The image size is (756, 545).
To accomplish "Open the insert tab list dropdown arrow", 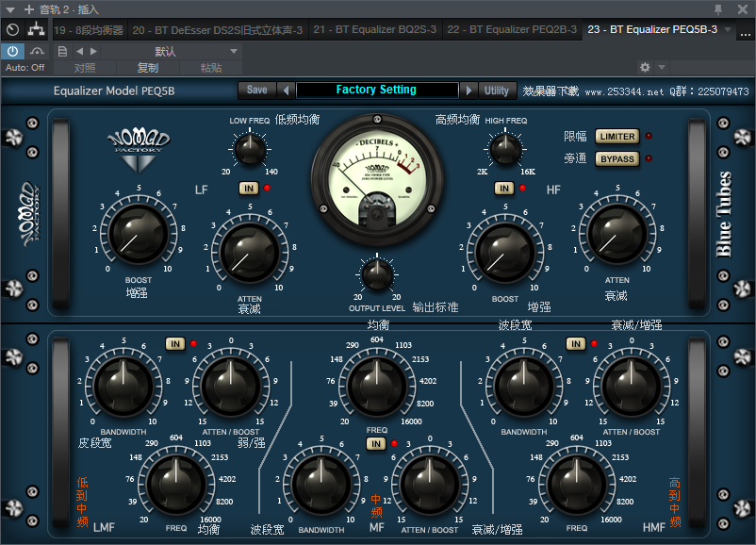I will (728, 30).
